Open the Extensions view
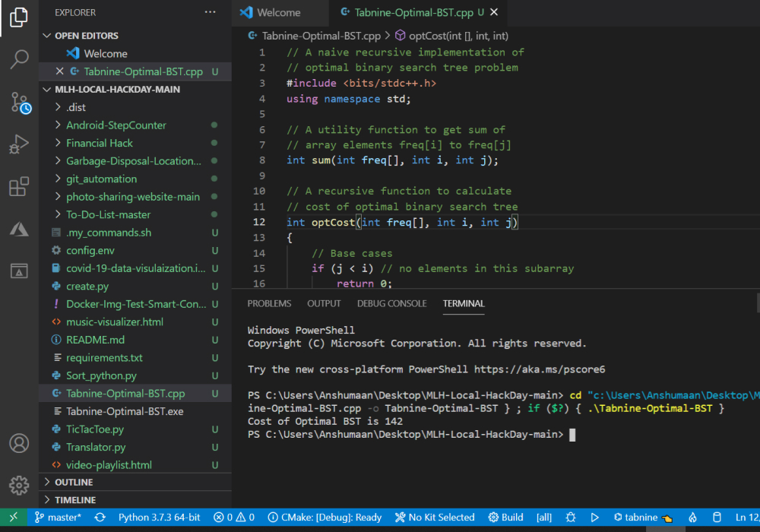Image resolution: width=760 pixels, height=532 pixels. click(x=19, y=187)
